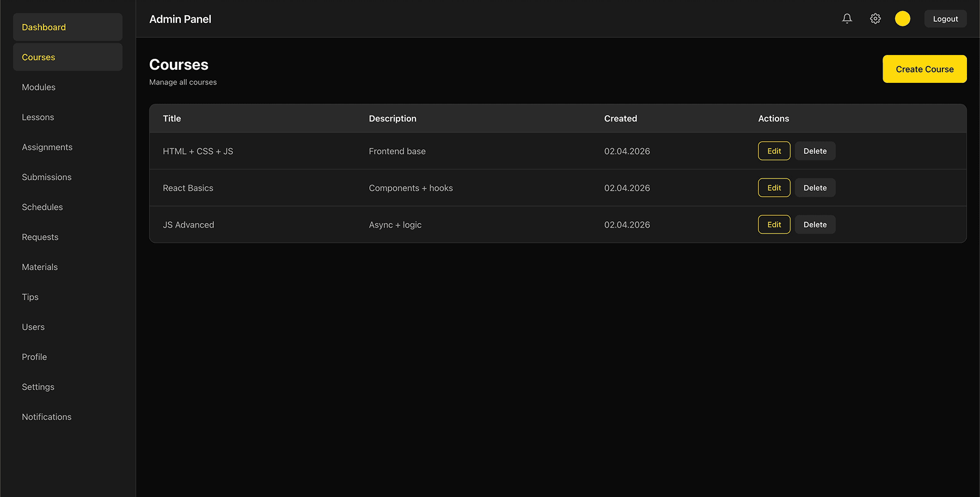Open settings via the gear icon
The image size is (980, 497).
(x=875, y=18)
